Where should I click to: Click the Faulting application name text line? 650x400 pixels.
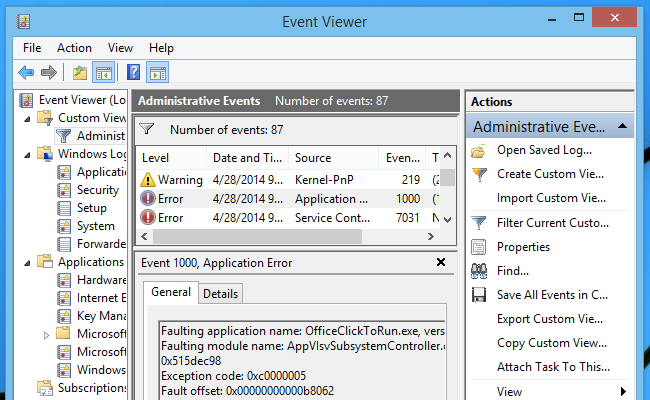303,331
